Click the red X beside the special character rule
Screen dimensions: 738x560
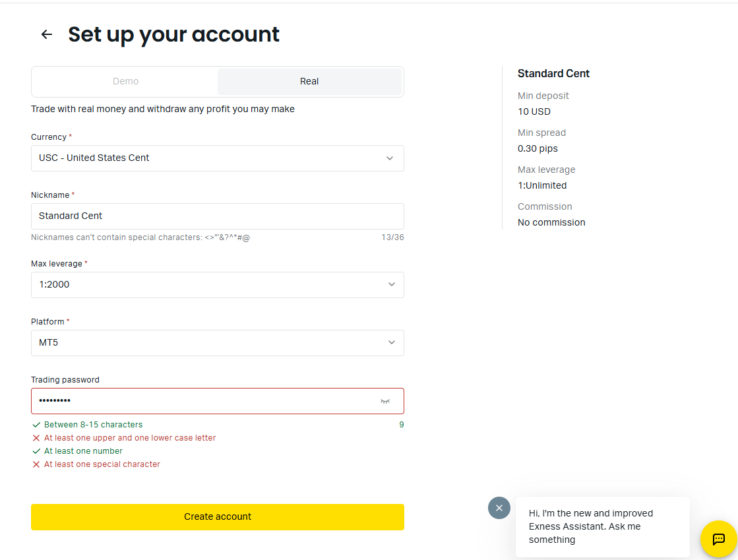pyautogui.click(x=36, y=464)
